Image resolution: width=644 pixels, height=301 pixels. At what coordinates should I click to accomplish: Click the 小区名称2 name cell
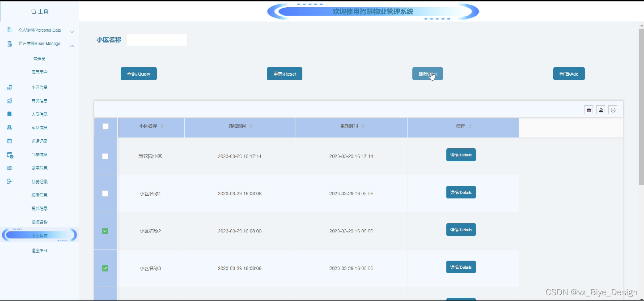150,231
